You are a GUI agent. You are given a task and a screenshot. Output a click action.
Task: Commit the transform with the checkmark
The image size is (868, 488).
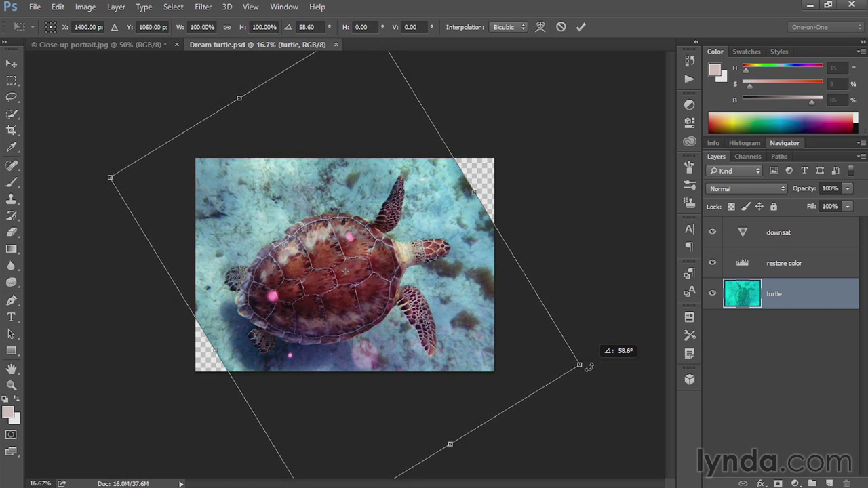point(580,27)
